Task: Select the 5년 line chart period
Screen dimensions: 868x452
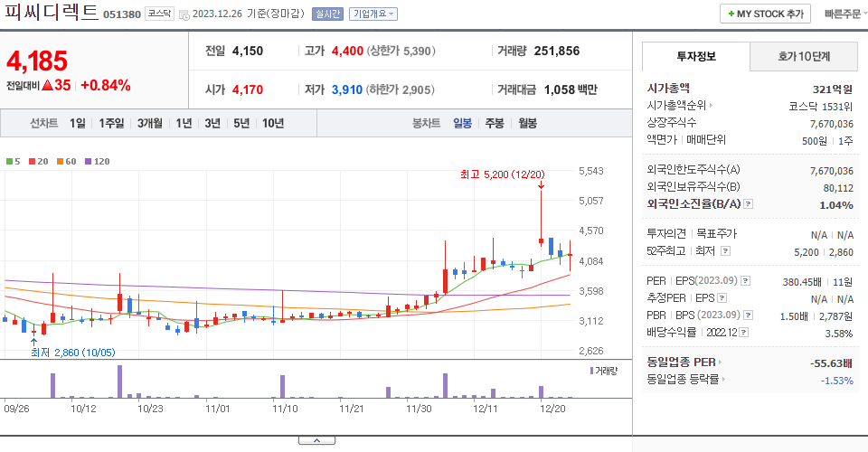Action: [x=241, y=123]
